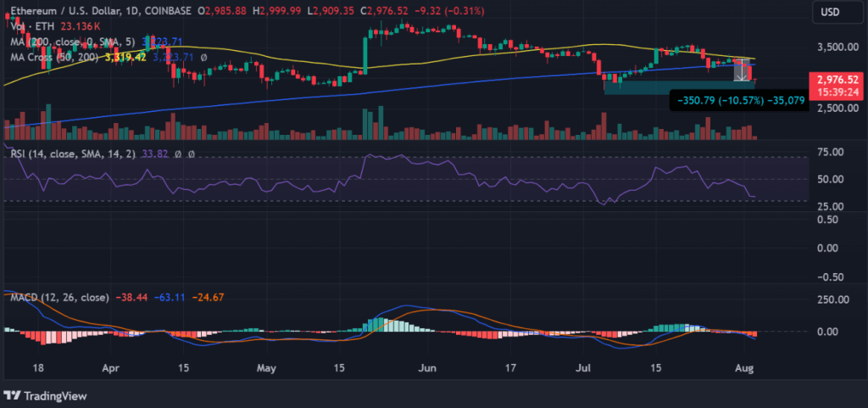Screen dimensions: 868x408
Task: Click the MACD (12, 26, close) legend
Action: coord(59,297)
